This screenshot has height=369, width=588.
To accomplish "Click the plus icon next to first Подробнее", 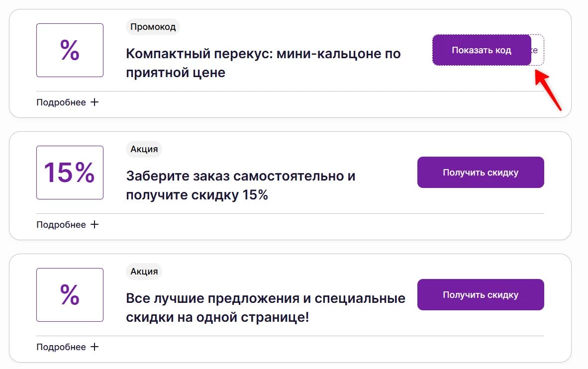I will click(94, 102).
